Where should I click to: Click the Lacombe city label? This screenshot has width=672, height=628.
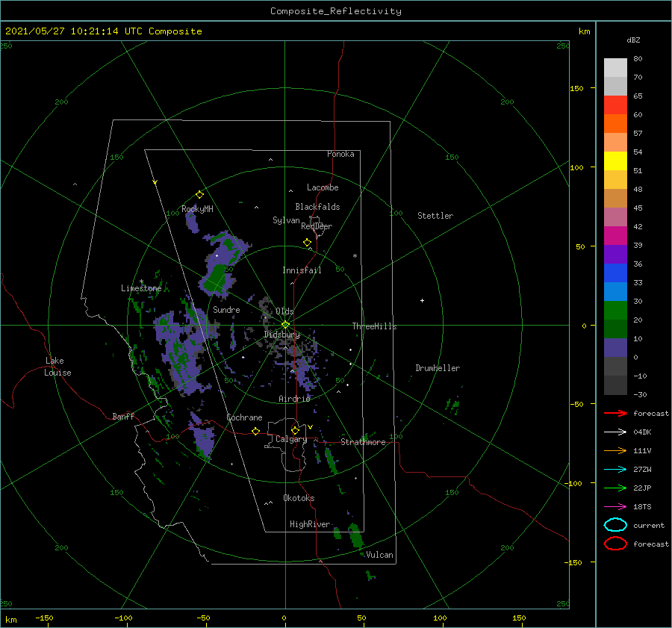click(323, 187)
